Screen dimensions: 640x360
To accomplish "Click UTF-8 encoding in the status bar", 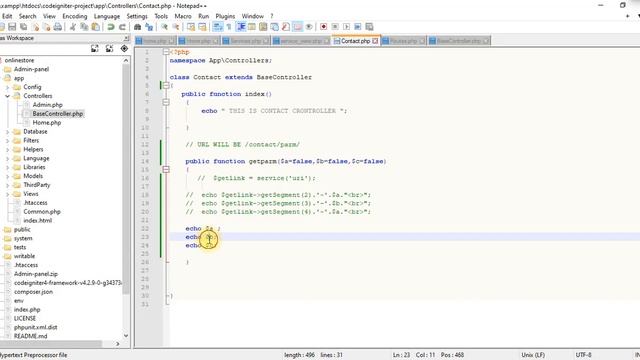I will coord(583,355).
